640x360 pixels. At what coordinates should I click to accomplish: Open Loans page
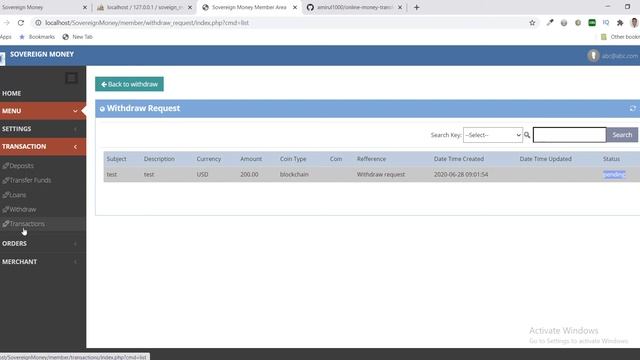click(x=18, y=195)
